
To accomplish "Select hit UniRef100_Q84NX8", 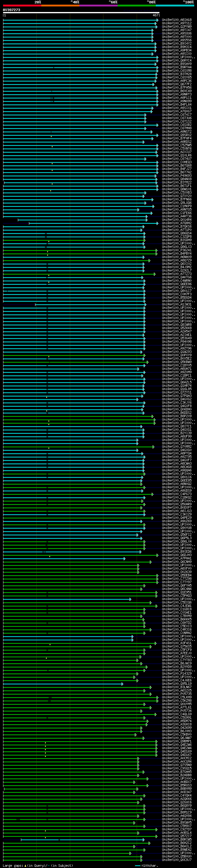I will pos(177,179).
